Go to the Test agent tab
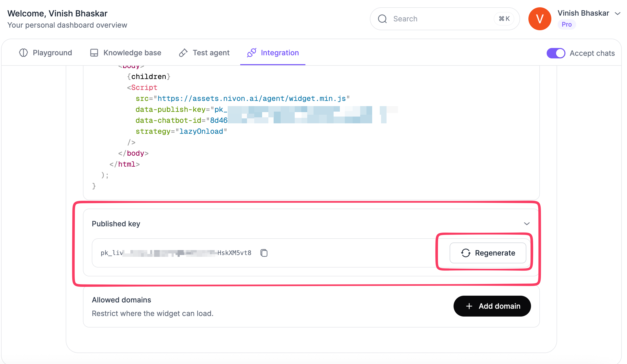This screenshot has height=364, width=627. pos(204,53)
